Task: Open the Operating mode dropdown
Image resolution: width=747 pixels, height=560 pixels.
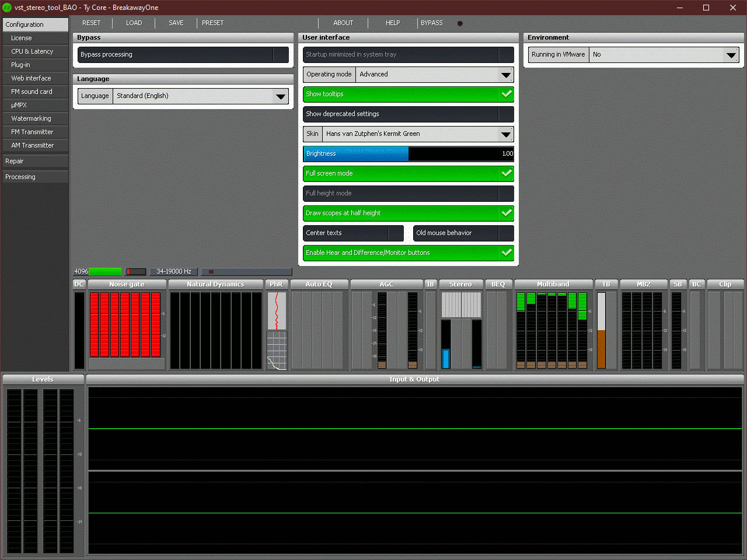Action: (x=409, y=75)
